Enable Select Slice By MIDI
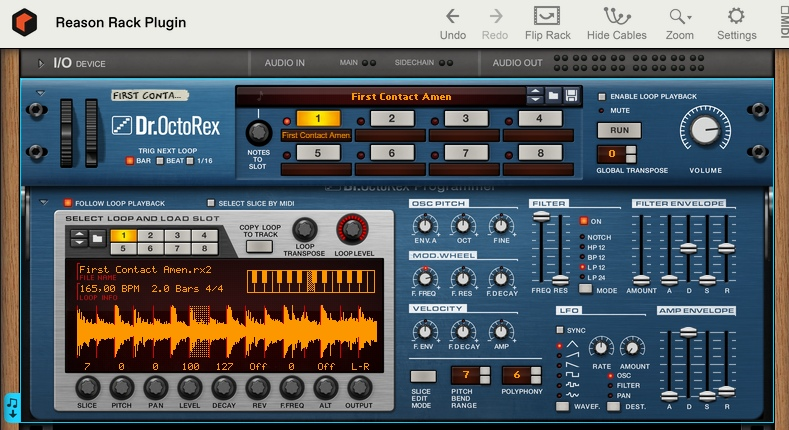The height and width of the screenshot is (430, 789). pyautogui.click(x=211, y=203)
